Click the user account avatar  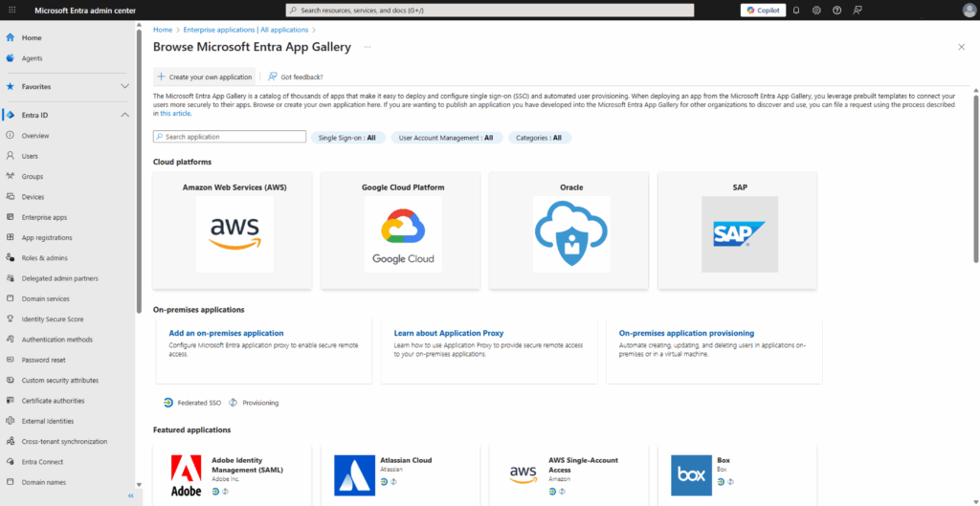pos(969,10)
